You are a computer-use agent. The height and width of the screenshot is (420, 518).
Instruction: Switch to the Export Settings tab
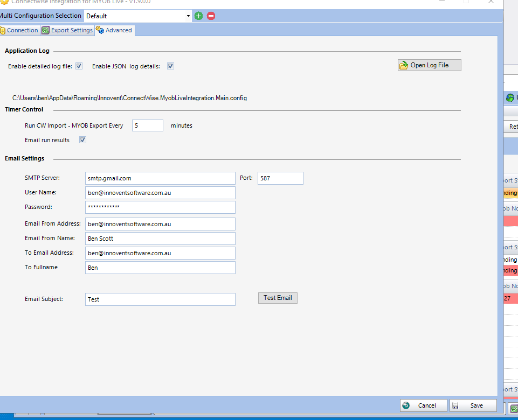point(67,30)
